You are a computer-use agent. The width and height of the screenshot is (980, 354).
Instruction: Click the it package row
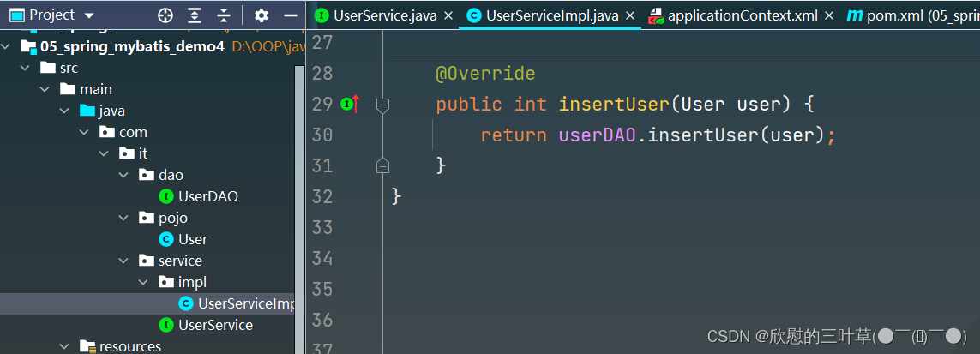(147, 153)
